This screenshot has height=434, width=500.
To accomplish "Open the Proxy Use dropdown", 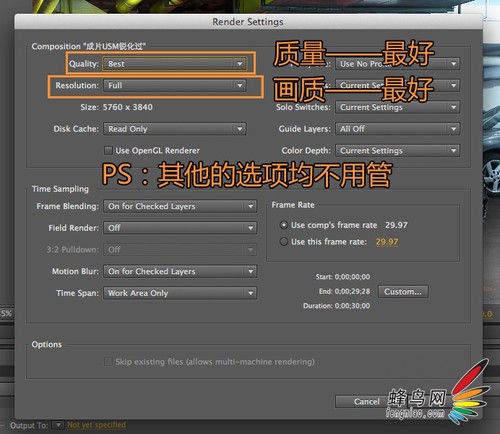I will click(x=398, y=64).
